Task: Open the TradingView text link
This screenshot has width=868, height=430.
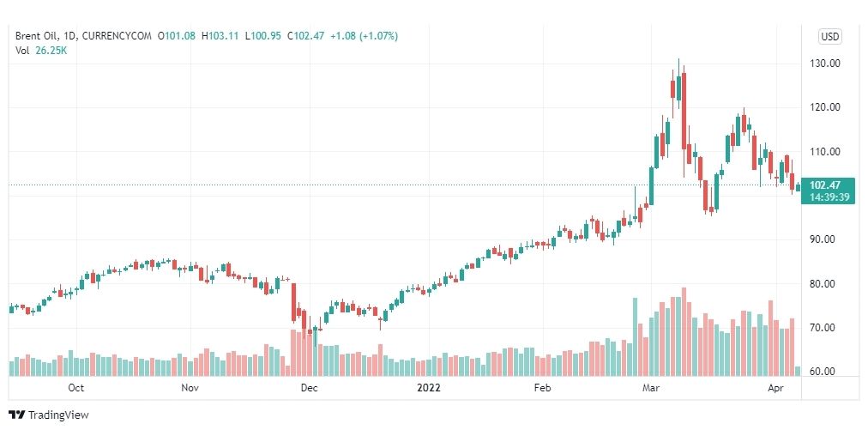Action: coord(58,415)
